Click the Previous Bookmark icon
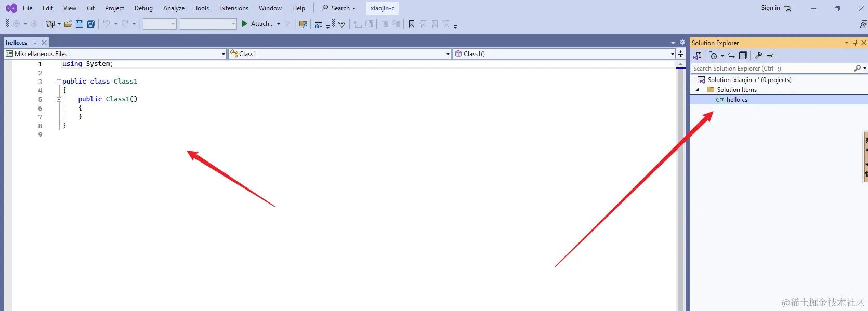Image resolution: width=868 pixels, height=311 pixels. click(x=423, y=24)
